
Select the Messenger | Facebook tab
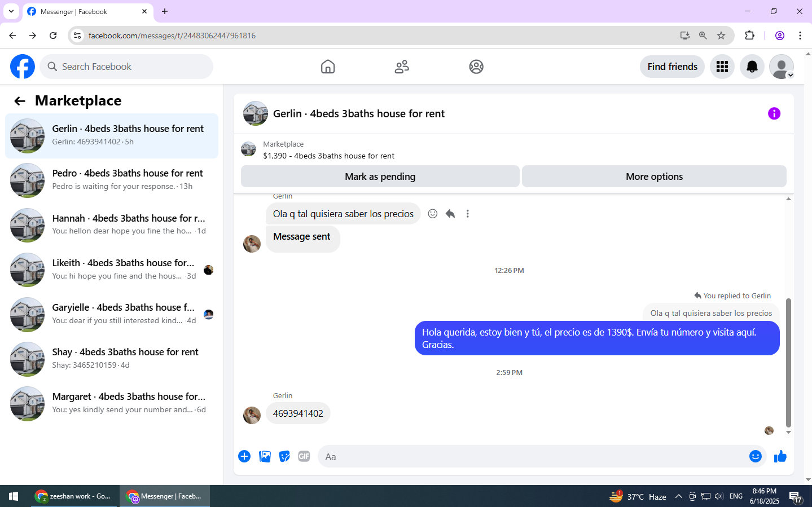pyautogui.click(x=87, y=12)
